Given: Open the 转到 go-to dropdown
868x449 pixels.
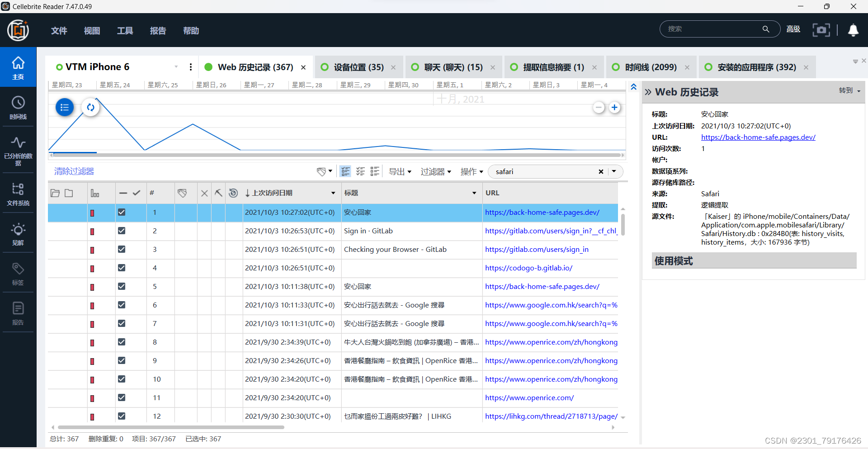Looking at the screenshot, I should [x=849, y=90].
